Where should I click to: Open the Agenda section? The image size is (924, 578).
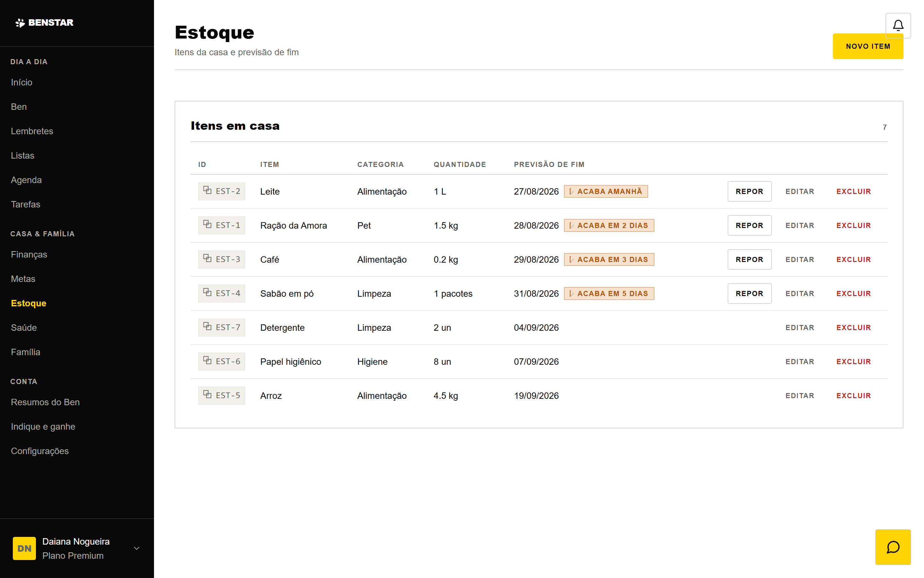click(x=26, y=180)
